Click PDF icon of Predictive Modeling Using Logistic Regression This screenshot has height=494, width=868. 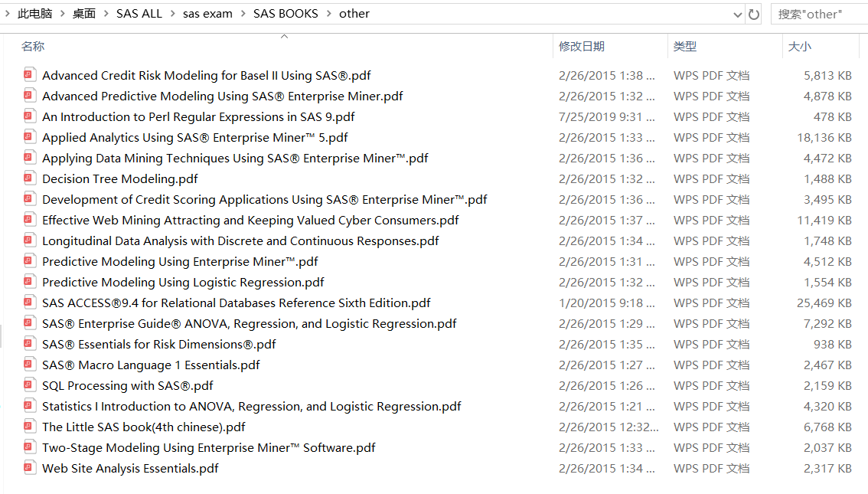tap(30, 281)
